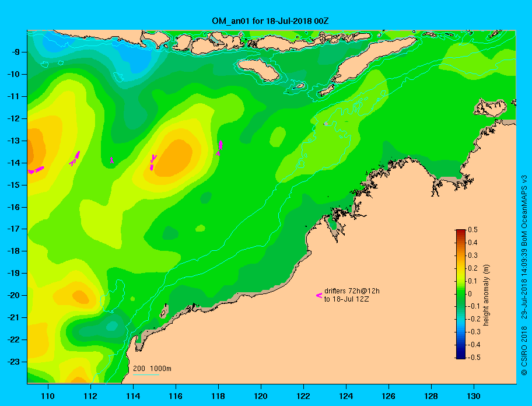Image resolution: width=532 pixels, height=406 pixels.
Task: Click the latitude axis label '-12'
Action: (x=13, y=119)
